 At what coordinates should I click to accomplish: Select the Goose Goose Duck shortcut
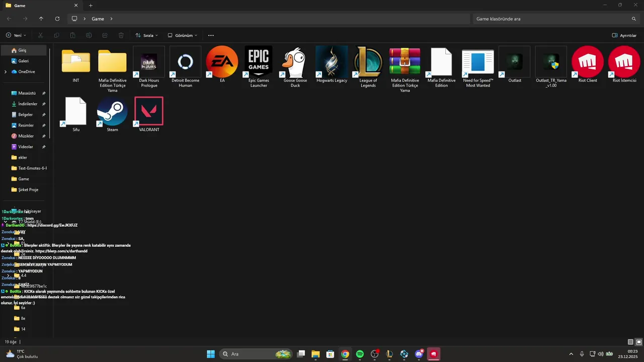click(295, 66)
